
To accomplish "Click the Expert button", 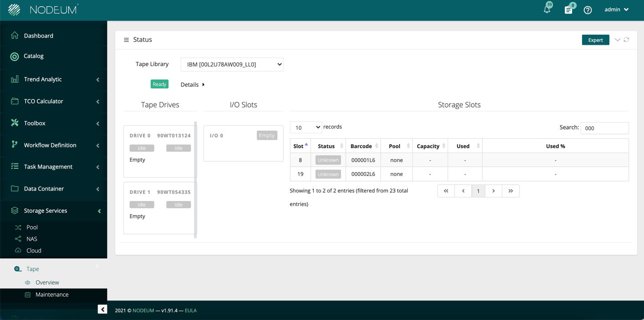I will point(595,40).
